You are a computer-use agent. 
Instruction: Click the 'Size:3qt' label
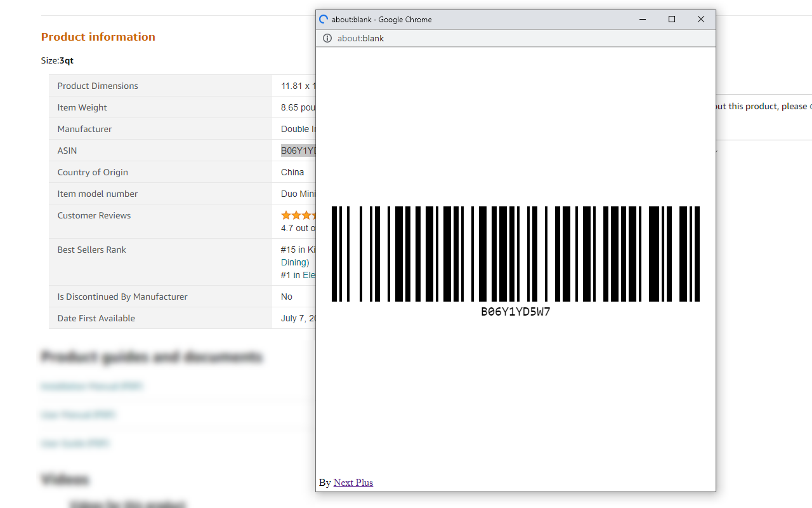[x=58, y=61]
